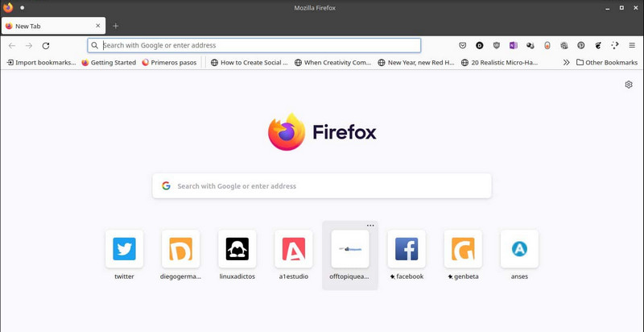Open the When Creativity Com... bookmark
The width and height of the screenshot is (644, 332).
click(x=332, y=63)
